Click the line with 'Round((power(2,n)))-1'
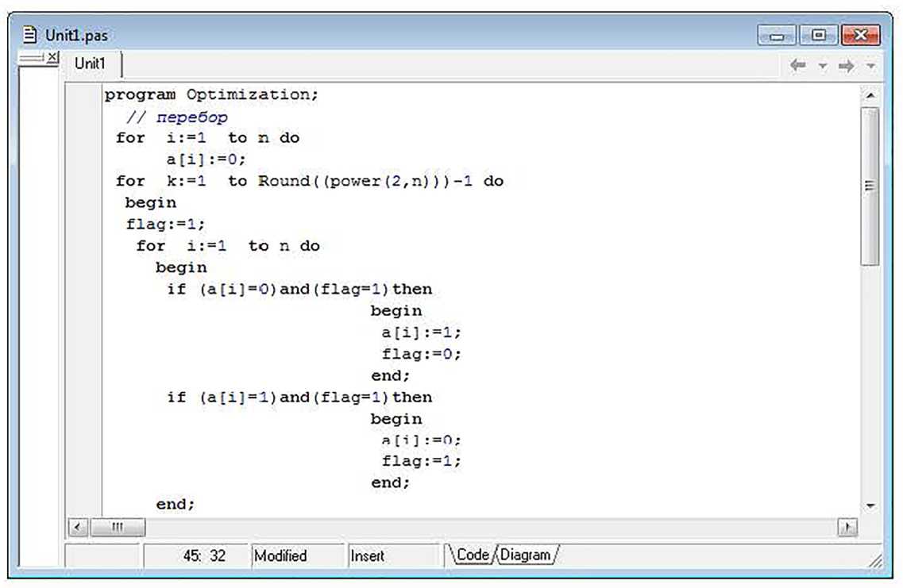The width and height of the screenshot is (903, 588). tap(310, 181)
